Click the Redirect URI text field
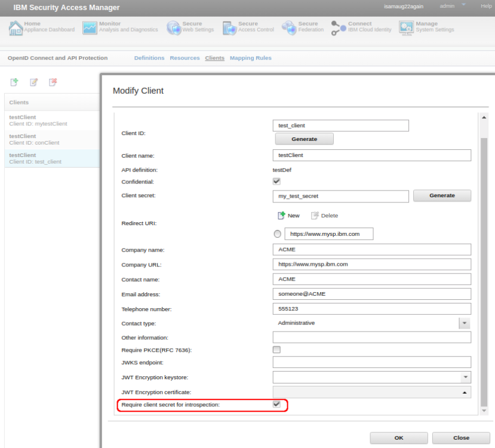495x448 pixels. tap(329, 234)
